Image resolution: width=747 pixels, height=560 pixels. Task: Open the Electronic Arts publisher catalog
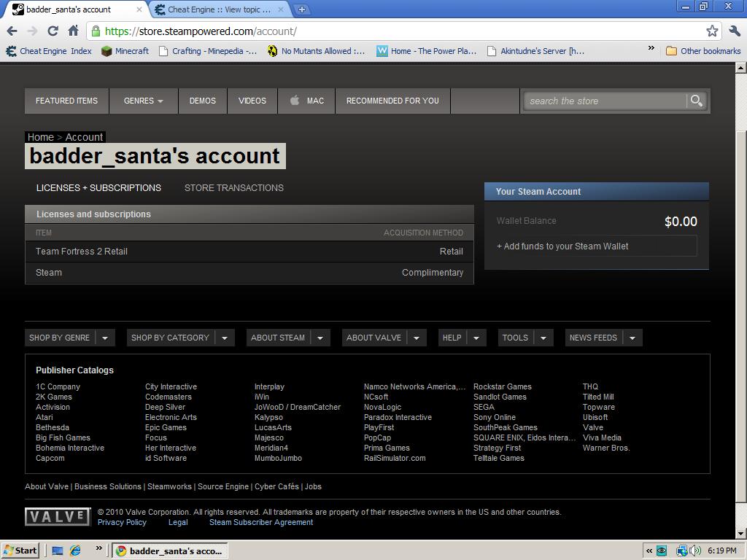171,417
